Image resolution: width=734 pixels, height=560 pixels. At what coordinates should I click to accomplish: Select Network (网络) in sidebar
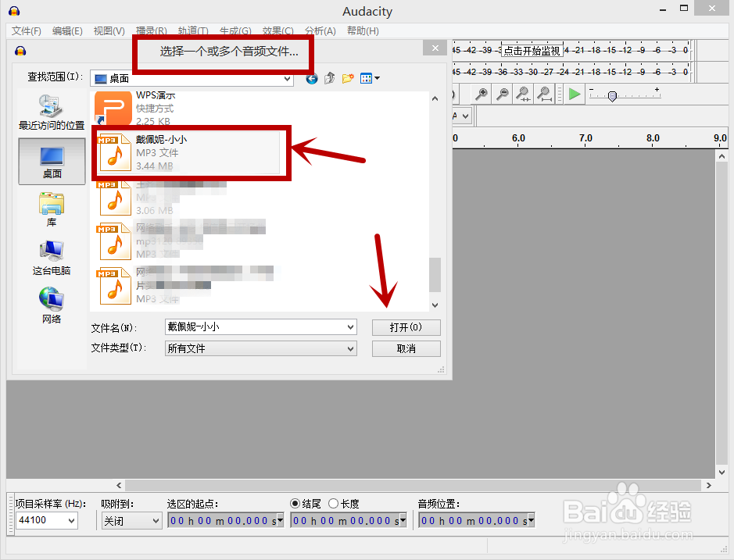click(x=52, y=306)
